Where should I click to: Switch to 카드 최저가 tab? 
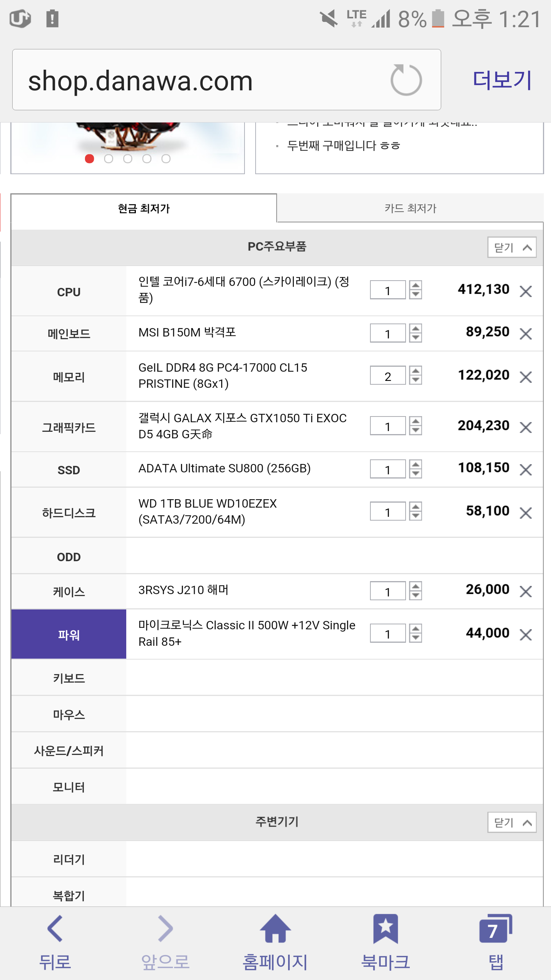(410, 208)
